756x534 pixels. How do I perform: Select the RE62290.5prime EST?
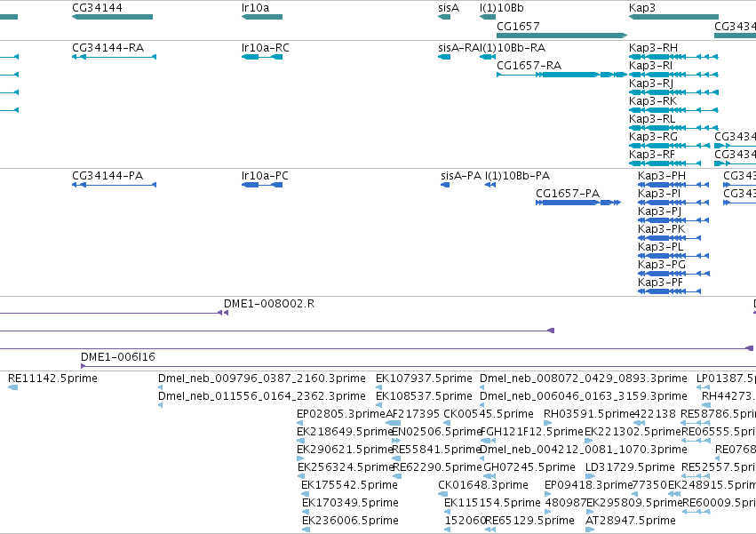[x=397, y=476]
